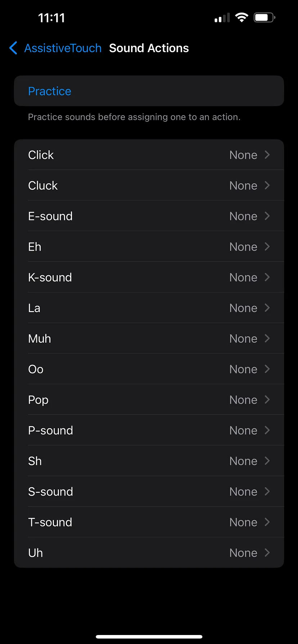Open the Practice sounds option

point(50,91)
